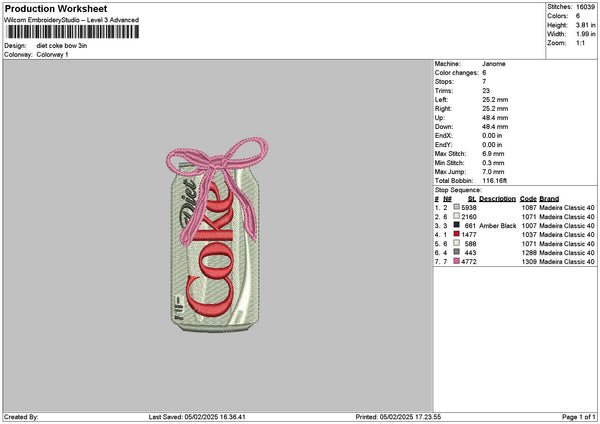The image size is (600, 424).
Task: Click the design name 'diet coke bow 3in'
Action: [62, 46]
